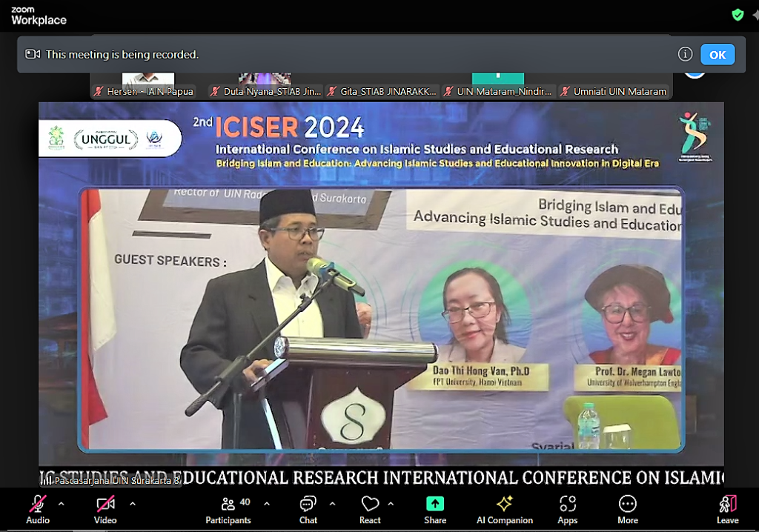Click the green encryption shield icon
The height and width of the screenshot is (532, 759).
pos(738,15)
